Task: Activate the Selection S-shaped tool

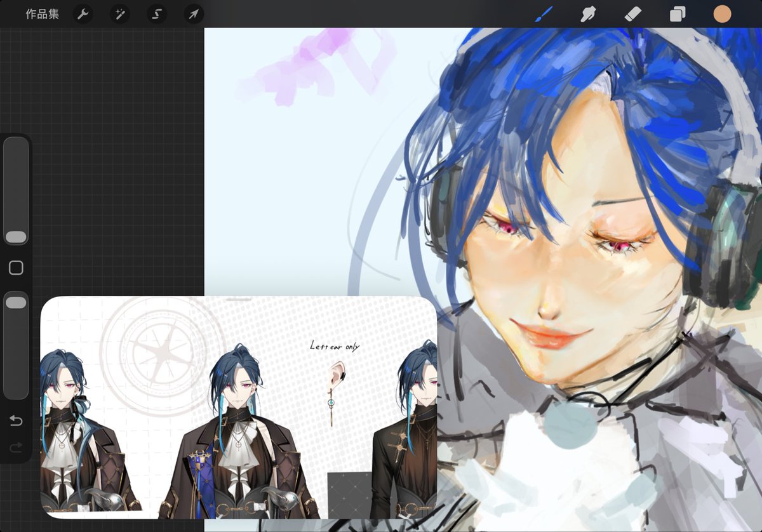Action: pyautogui.click(x=157, y=14)
